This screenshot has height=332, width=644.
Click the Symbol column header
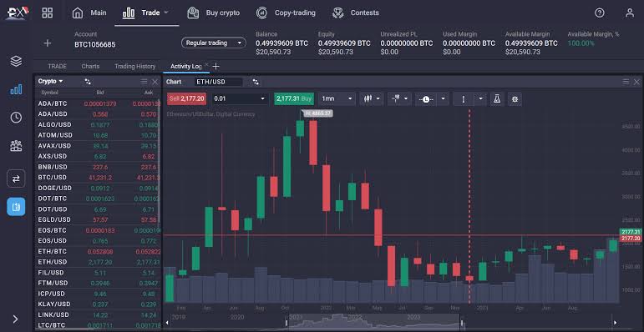click(49, 93)
